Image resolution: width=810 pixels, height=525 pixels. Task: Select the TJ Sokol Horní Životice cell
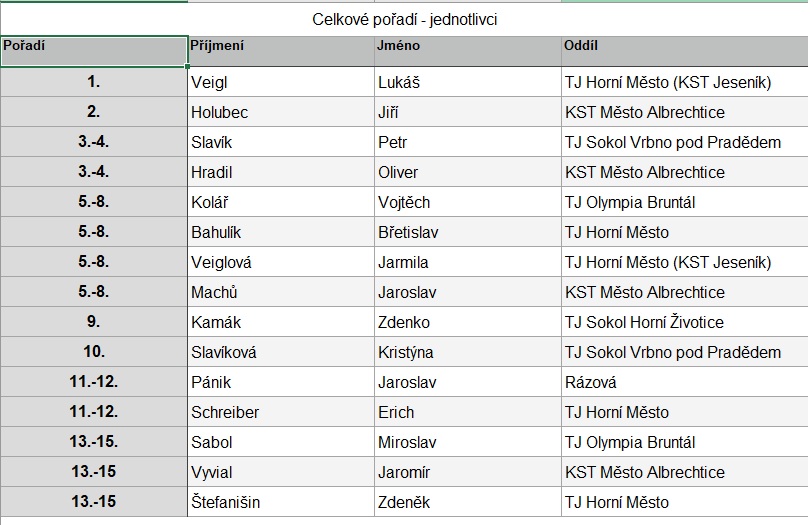[x=685, y=322]
